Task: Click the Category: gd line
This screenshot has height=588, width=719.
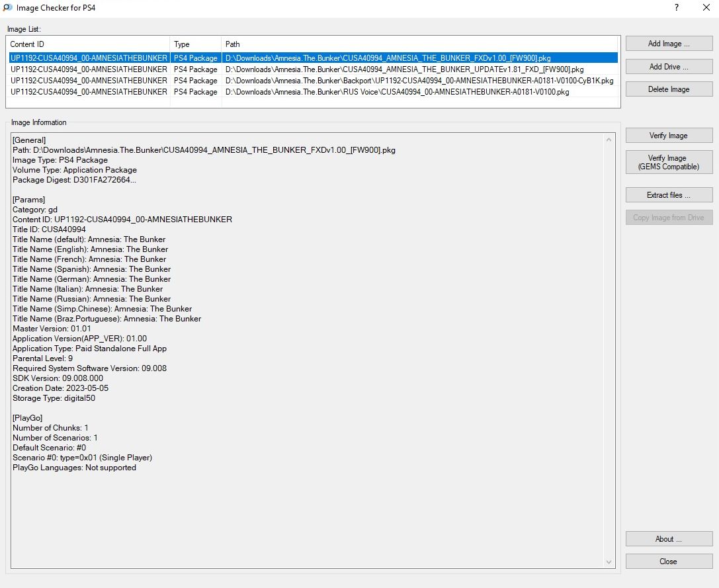Action: click(35, 210)
